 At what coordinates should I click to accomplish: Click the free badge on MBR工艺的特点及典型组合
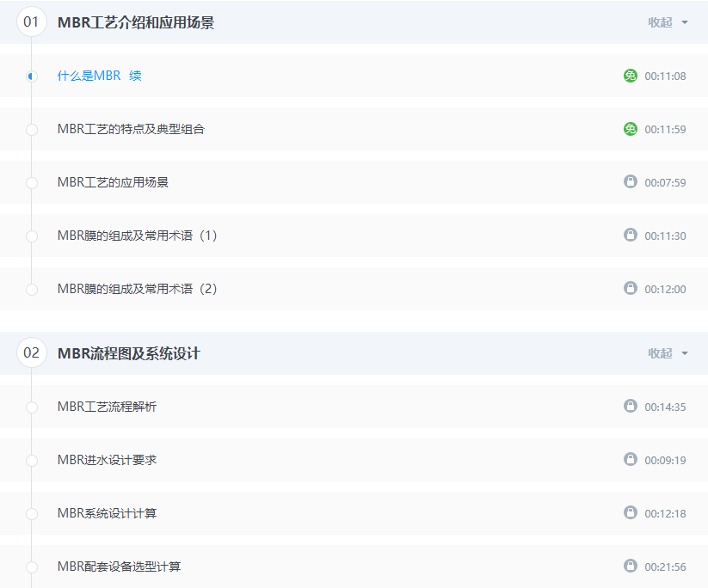(x=631, y=129)
